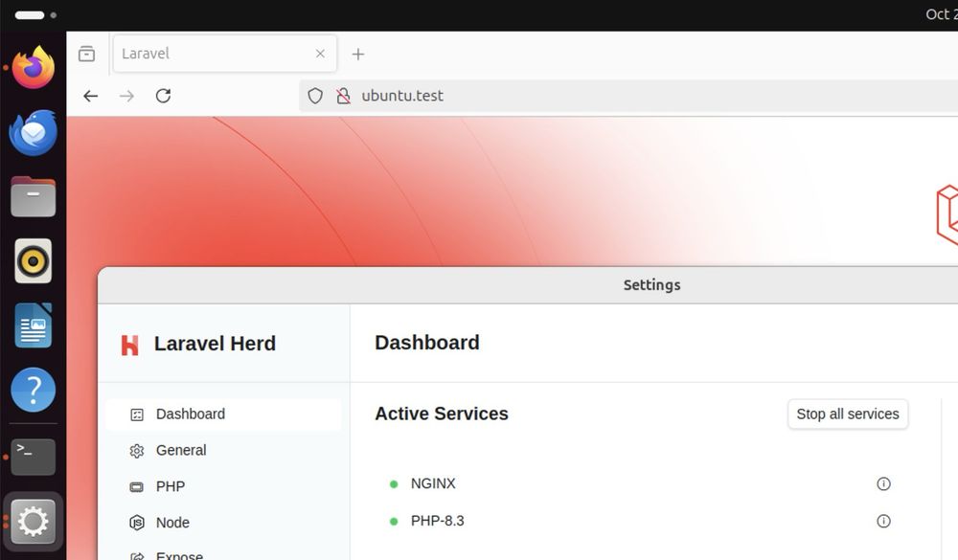Click the Active Services heading
This screenshot has width=958, height=560.
click(441, 414)
